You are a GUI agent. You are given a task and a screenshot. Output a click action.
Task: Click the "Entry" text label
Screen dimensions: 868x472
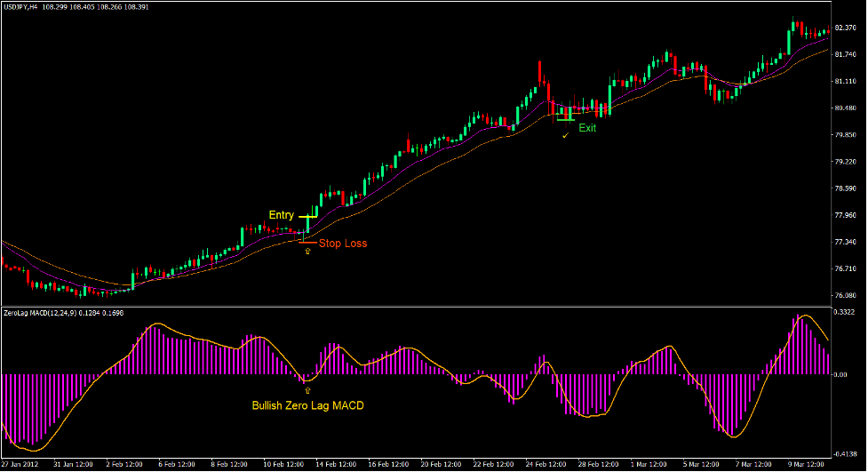(x=282, y=215)
